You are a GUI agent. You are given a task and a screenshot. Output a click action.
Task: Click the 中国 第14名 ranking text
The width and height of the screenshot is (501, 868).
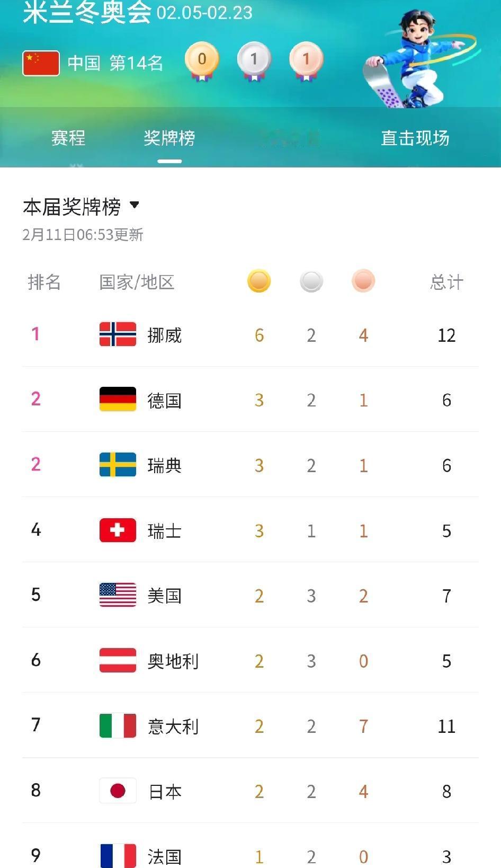pyautogui.click(x=115, y=64)
